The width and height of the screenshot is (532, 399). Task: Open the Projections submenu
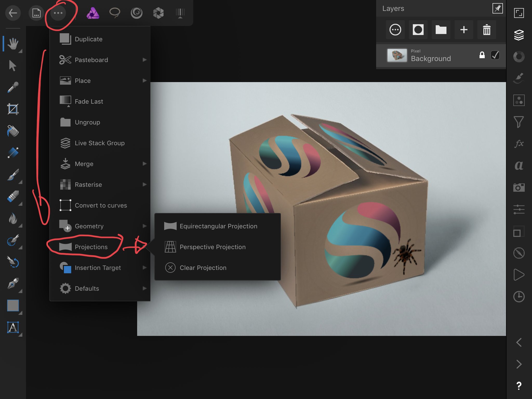coord(100,247)
